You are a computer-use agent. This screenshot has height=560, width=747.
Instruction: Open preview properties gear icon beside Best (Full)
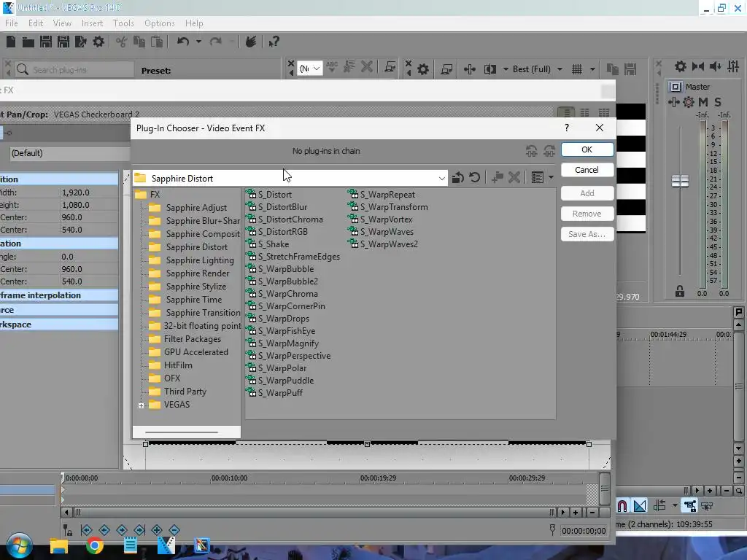[423, 69]
